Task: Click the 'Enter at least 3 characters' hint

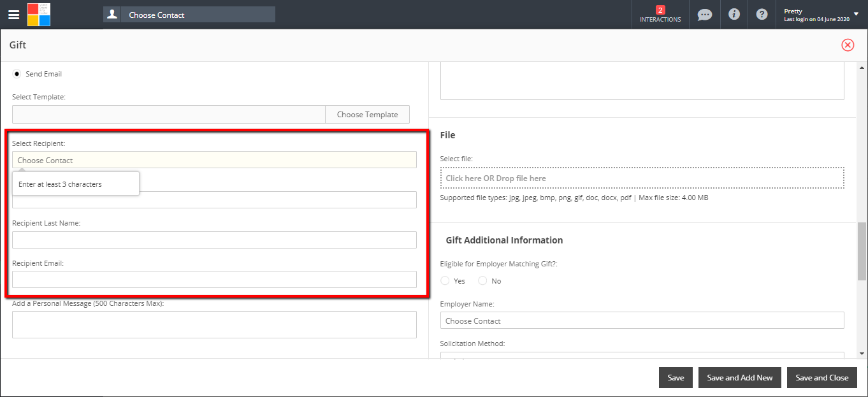Action: (x=60, y=184)
